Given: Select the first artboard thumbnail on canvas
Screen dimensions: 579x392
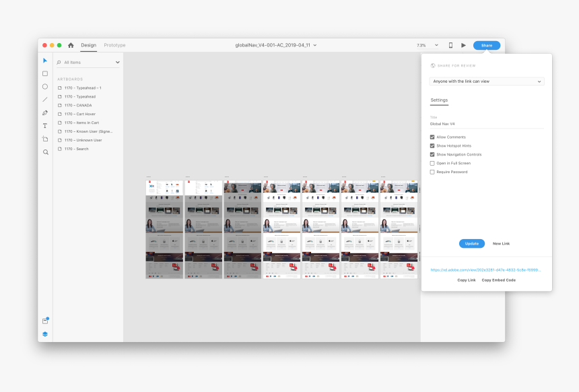Looking at the screenshot, I should click(x=164, y=230).
